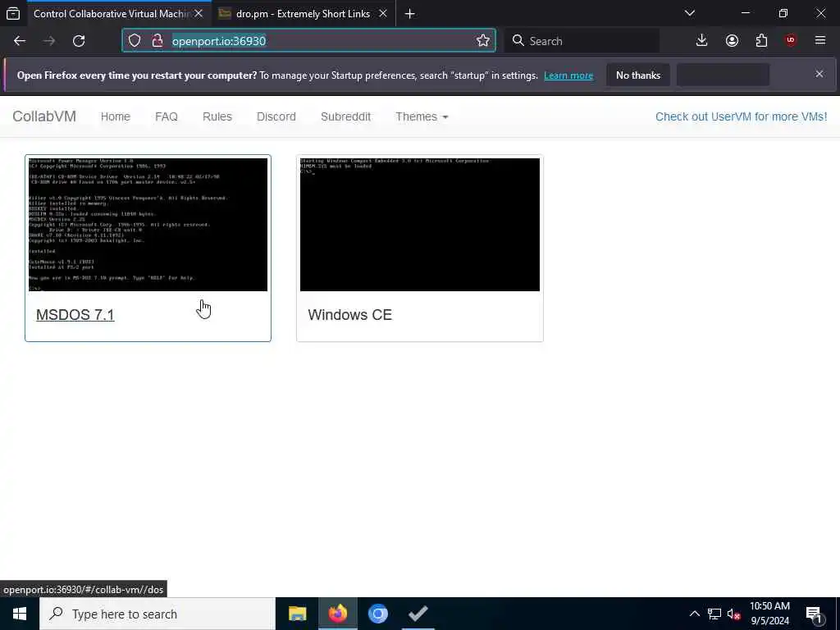The width and height of the screenshot is (840, 630).
Task: Open the checkmark app on the taskbar
Action: tap(418, 614)
